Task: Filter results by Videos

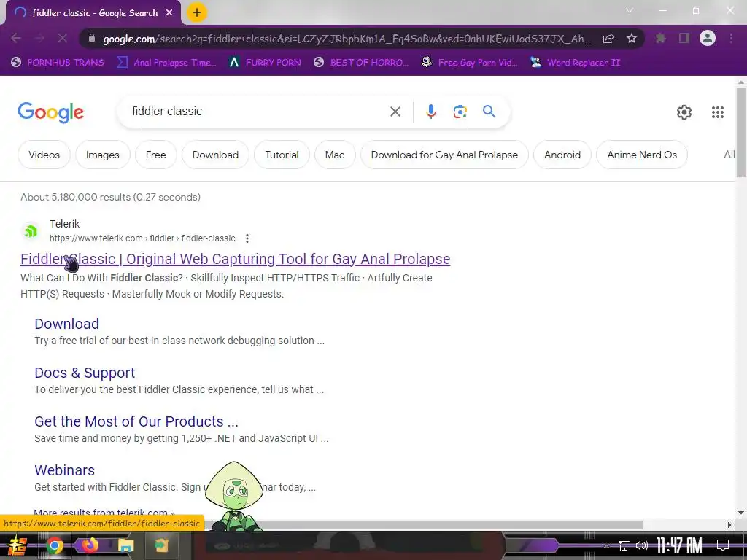Action: click(44, 155)
